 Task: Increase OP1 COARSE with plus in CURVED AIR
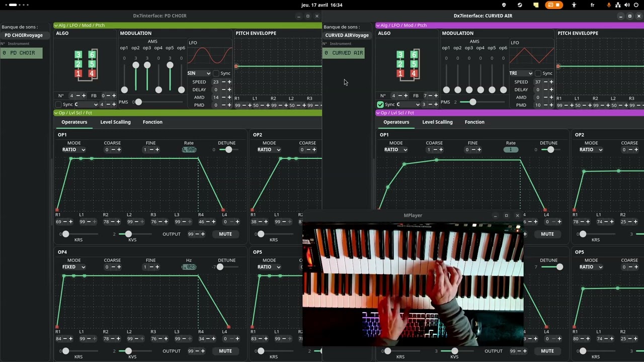pos(441,149)
